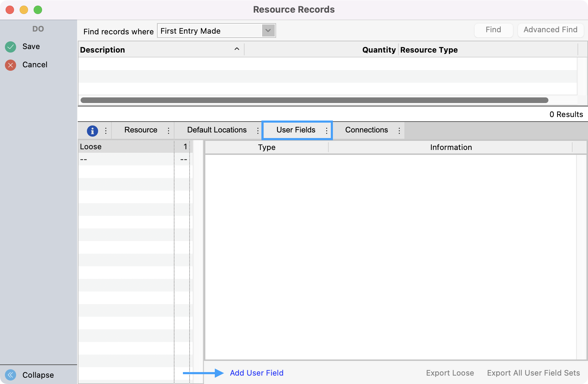
Task: Click the dots handle after Default Locations
Action: point(258,131)
